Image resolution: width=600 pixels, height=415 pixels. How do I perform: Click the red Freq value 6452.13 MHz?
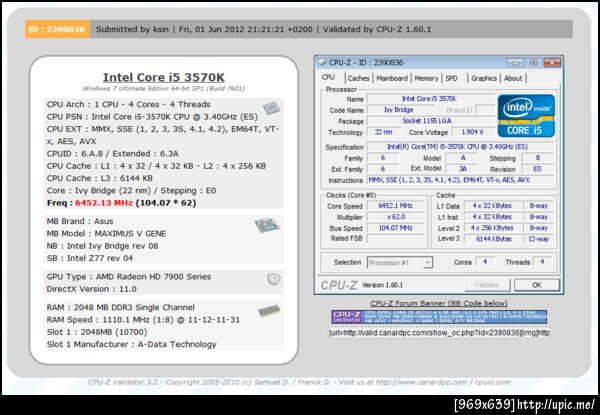[x=104, y=203]
